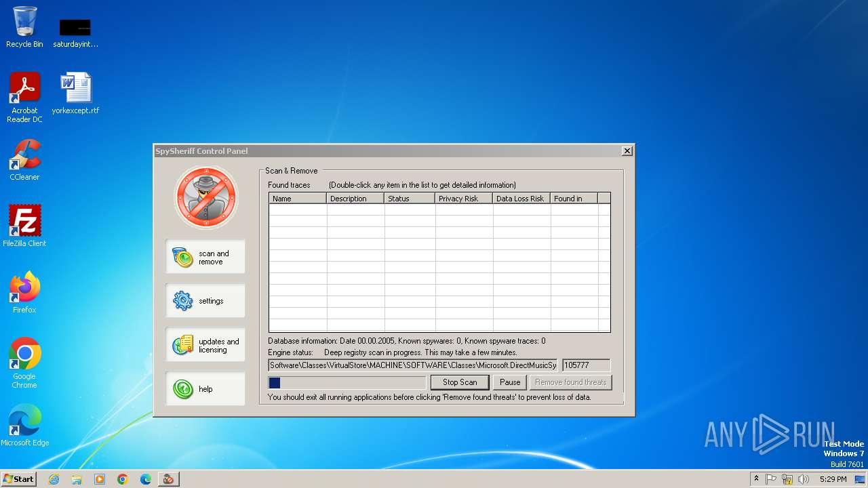
Task: Click the scan progress bar
Action: tap(347, 383)
